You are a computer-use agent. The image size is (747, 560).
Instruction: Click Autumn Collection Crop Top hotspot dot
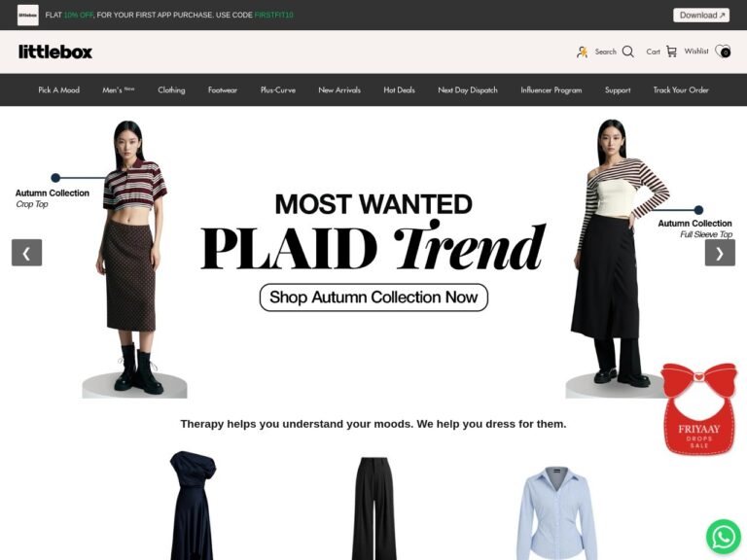tap(55, 178)
